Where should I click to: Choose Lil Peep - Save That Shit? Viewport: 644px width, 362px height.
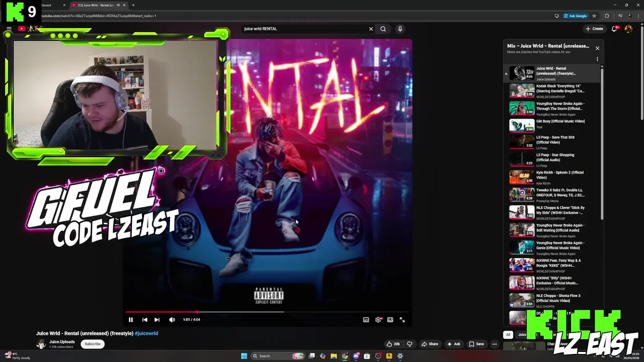coord(552,142)
